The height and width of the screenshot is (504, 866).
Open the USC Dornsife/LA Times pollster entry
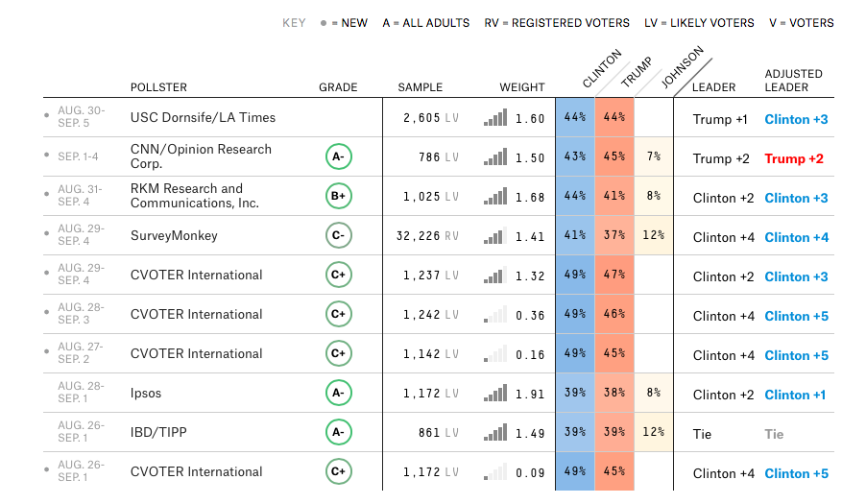point(203,117)
